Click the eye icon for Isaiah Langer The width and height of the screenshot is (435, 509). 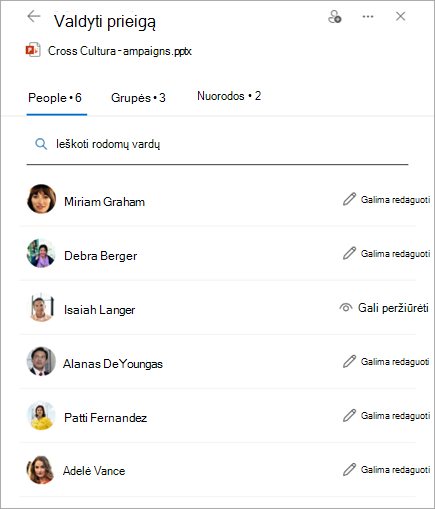[346, 307]
